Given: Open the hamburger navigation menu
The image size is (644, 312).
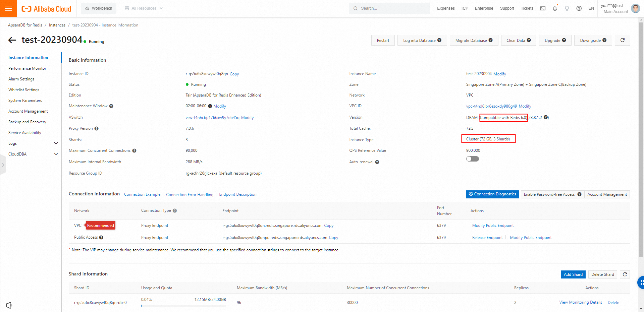Looking at the screenshot, I should coord(8,8).
